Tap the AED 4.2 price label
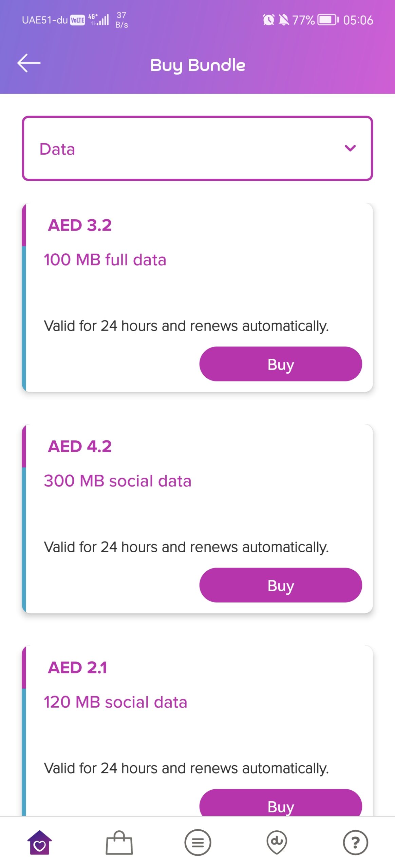Image resolution: width=395 pixels, height=868 pixels. click(80, 446)
